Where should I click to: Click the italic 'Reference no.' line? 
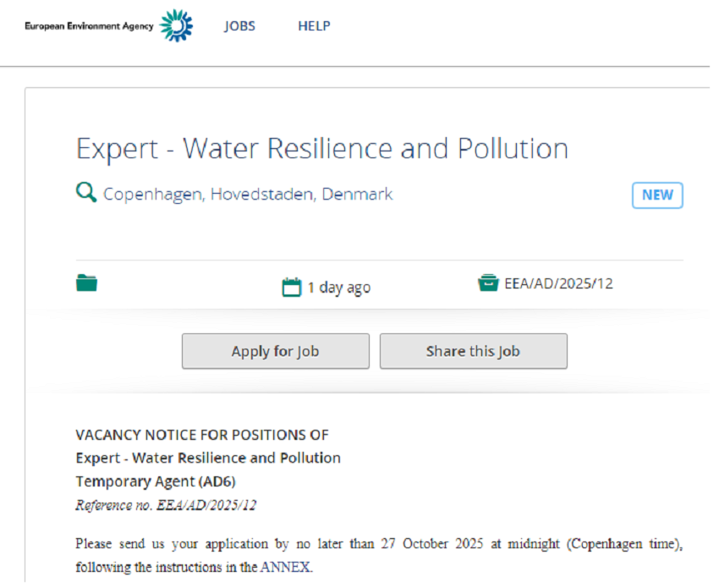click(166, 506)
